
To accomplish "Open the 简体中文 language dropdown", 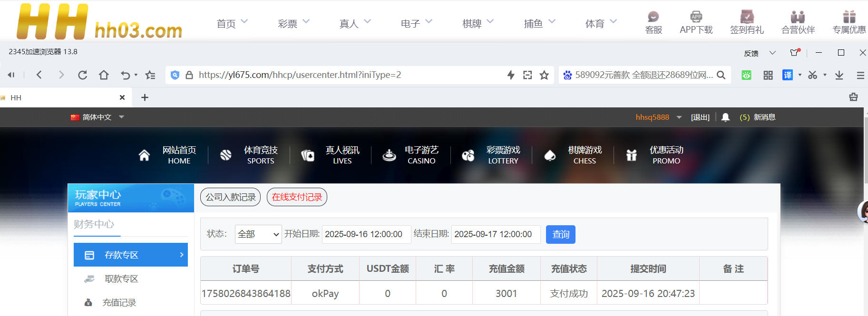I will pos(98,117).
